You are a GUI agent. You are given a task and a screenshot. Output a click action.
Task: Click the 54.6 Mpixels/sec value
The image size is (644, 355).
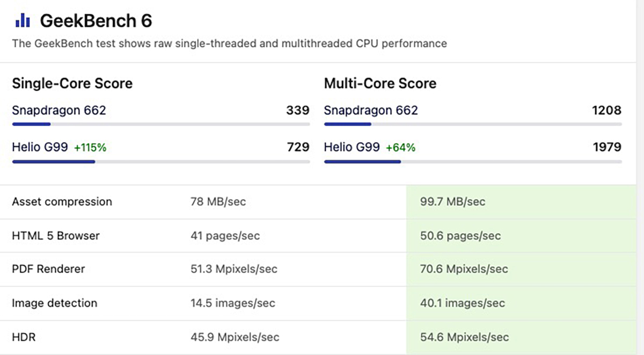[464, 337]
